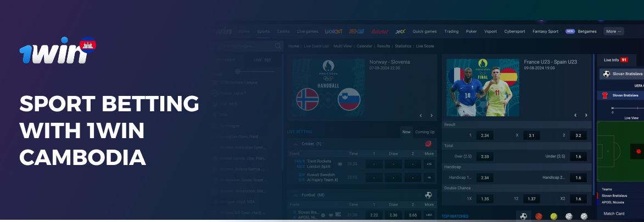The height and width of the screenshot is (222, 644).
Task: Open Live Score link
Action: (x=425, y=47)
